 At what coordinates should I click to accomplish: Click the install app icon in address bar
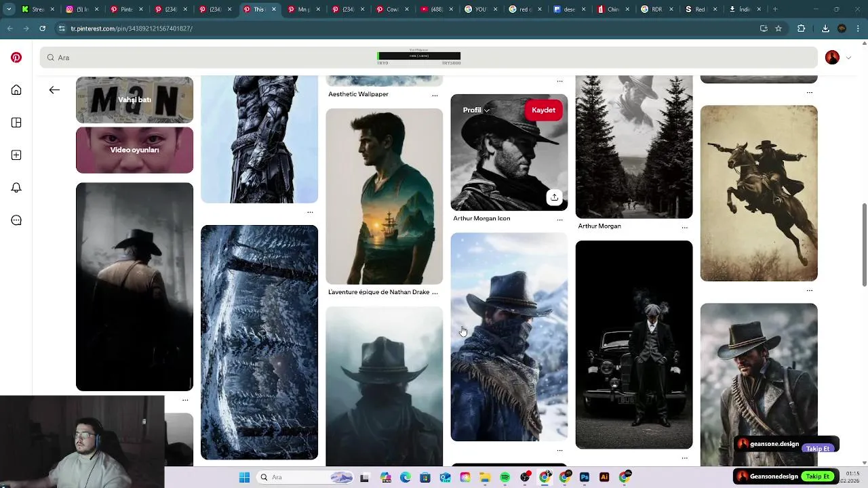[764, 28]
